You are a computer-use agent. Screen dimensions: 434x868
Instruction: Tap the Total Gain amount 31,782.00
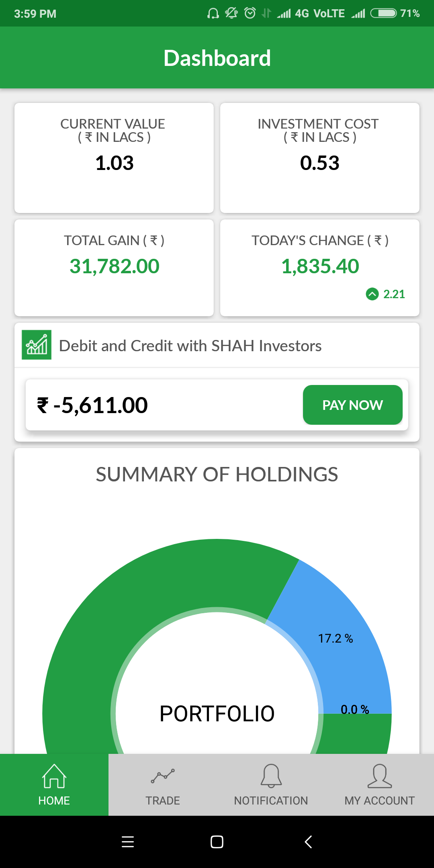[115, 266]
